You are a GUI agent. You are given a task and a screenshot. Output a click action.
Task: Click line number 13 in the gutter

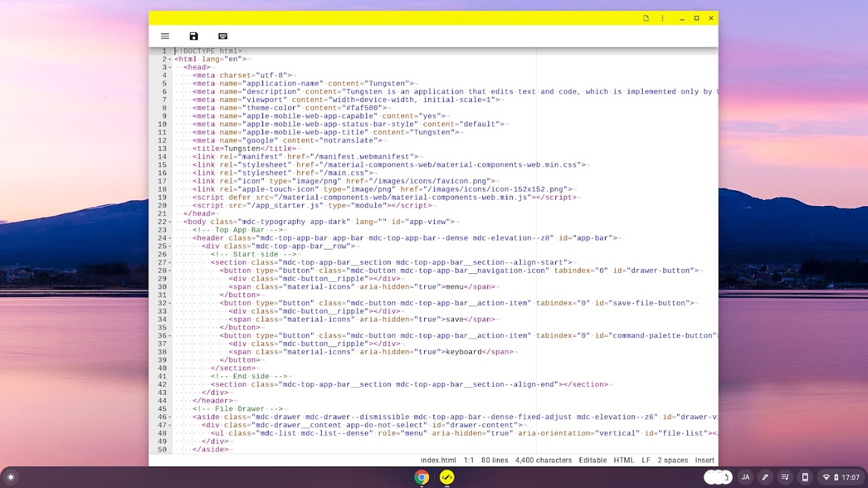(162, 149)
